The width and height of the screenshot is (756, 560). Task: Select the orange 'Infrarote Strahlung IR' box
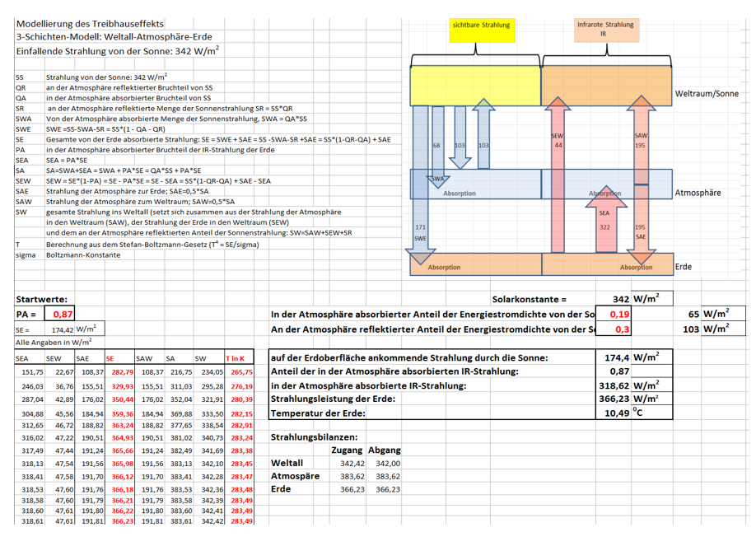(607, 30)
